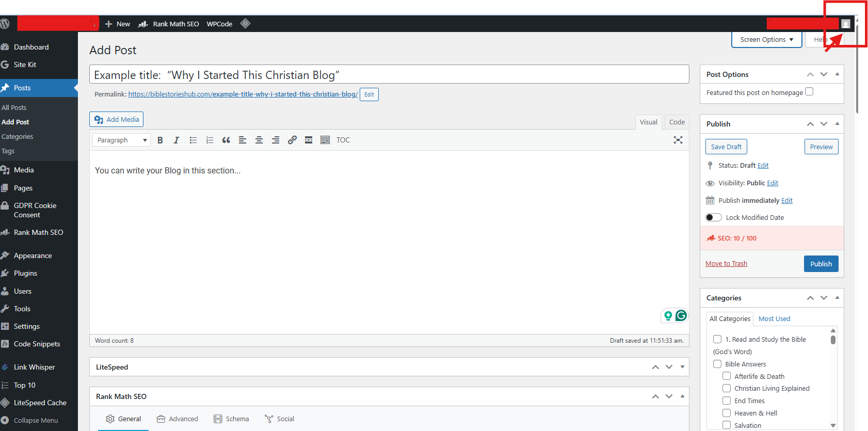Switch to the Visual editor tab
The width and height of the screenshot is (868, 431).
tap(649, 122)
